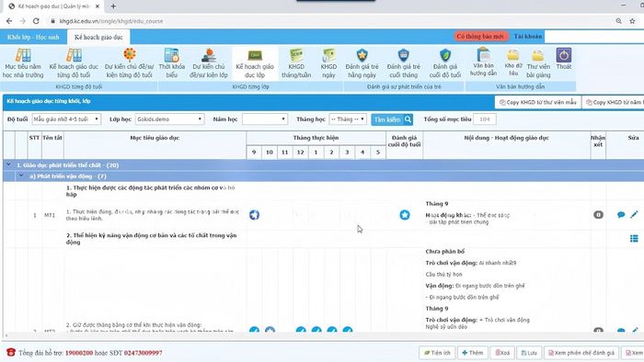
Task: Open KHGD tháng/tuần icon
Action: [296, 55]
